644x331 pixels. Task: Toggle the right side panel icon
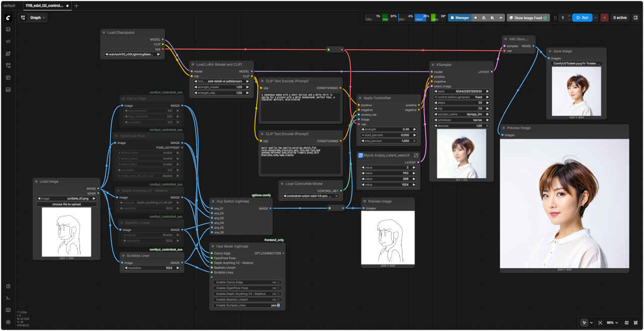[x=635, y=18]
